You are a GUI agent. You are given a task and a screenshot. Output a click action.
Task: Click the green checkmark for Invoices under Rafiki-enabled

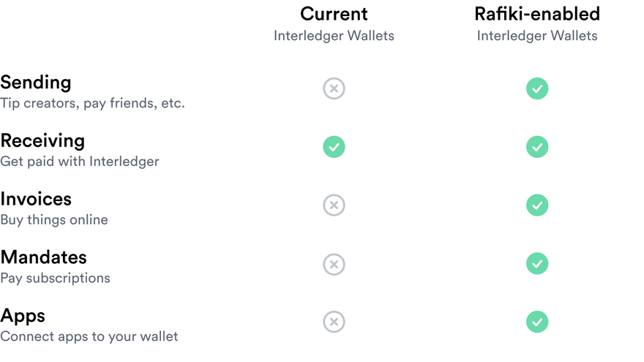[x=537, y=205]
